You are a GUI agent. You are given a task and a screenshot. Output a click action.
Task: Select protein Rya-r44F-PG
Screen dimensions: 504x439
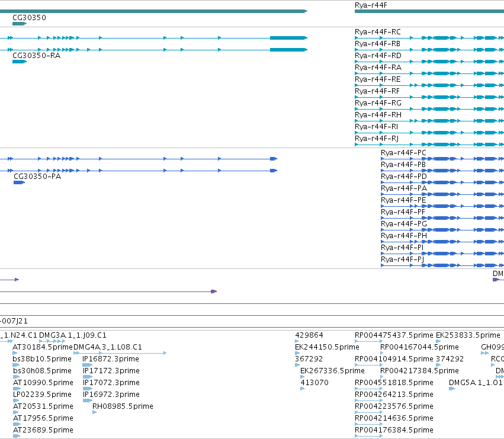pyautogui.click(x=404, y=224)
